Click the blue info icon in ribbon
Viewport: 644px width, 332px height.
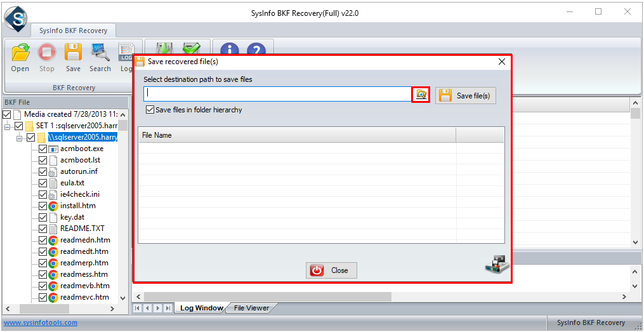230,48
